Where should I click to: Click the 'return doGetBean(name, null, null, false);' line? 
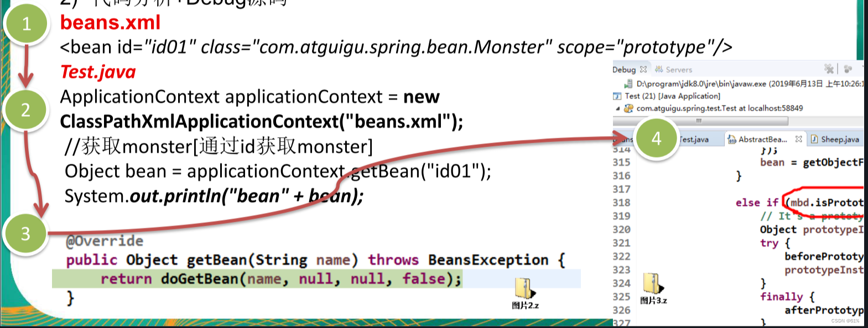pos(281,279)
